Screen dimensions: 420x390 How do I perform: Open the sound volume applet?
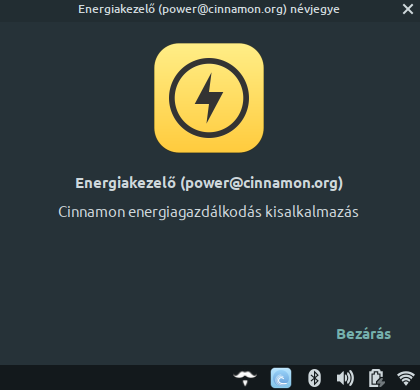point(345,378)
